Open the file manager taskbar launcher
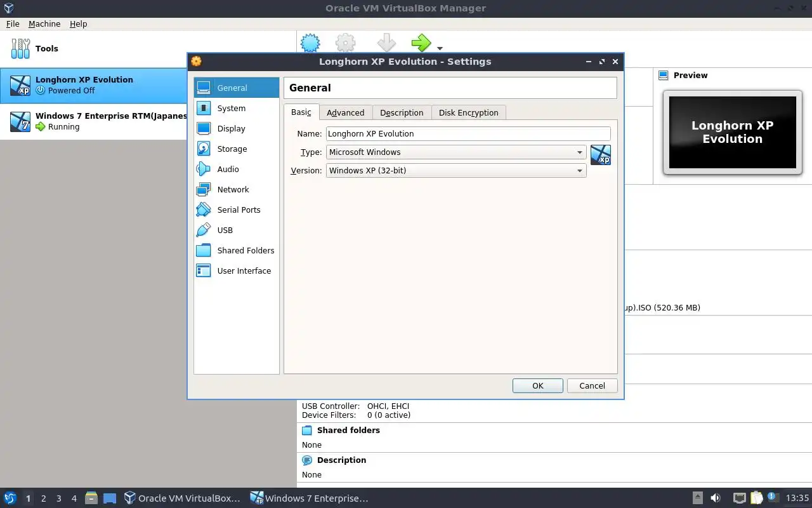Viewport: 812px width, 508px height. tap(91, 498)
